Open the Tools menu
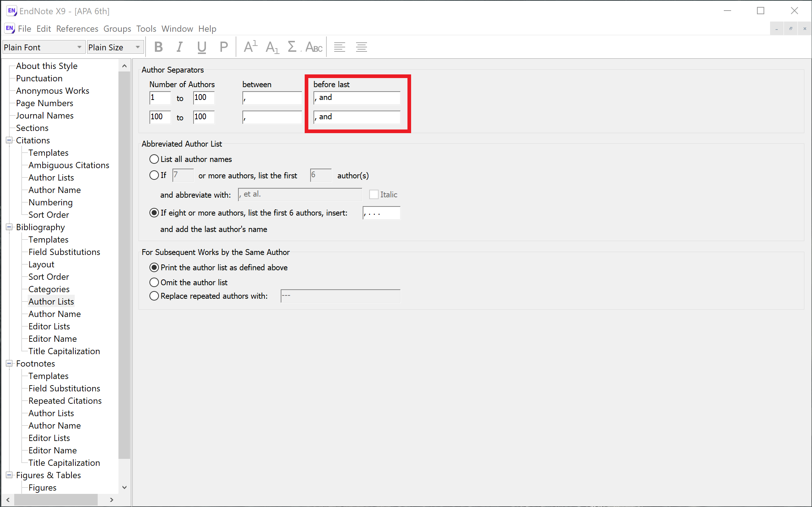The width and height of the screenshot is (812, 507). pyautogui.click(x=146, y=28)
